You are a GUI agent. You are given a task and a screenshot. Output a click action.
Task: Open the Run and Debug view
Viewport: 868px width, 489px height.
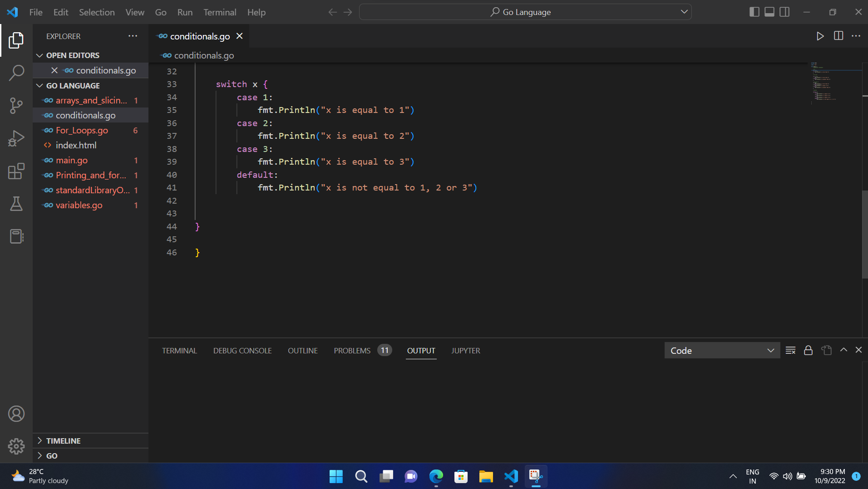click(16, 138)
